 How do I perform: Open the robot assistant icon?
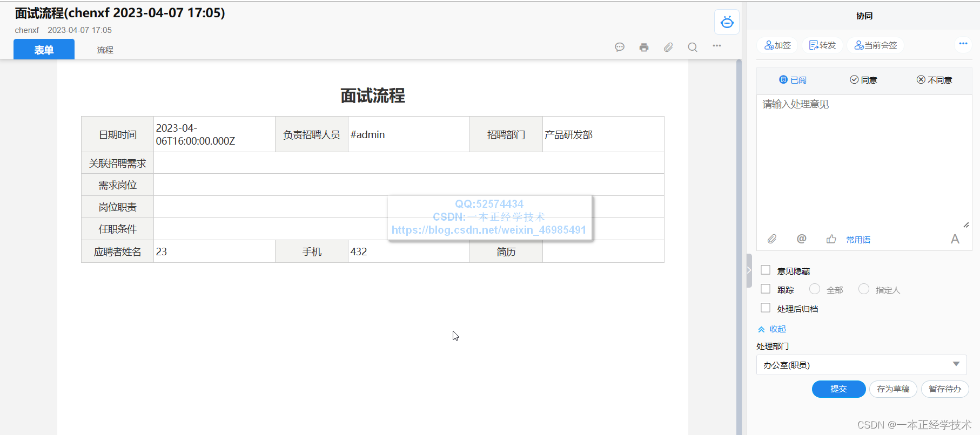point(727,22)
